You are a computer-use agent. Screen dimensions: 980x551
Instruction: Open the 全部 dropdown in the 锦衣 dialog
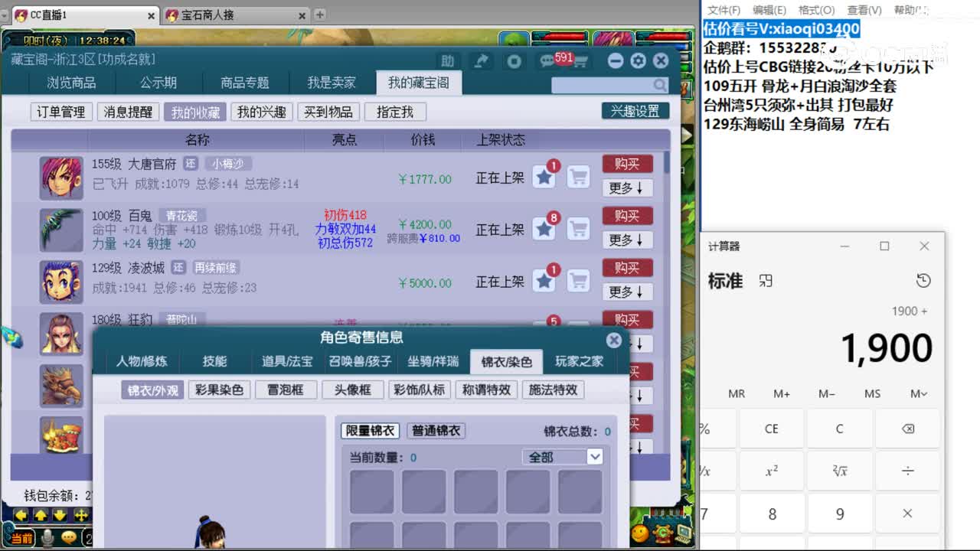click(x=563, y=456)
